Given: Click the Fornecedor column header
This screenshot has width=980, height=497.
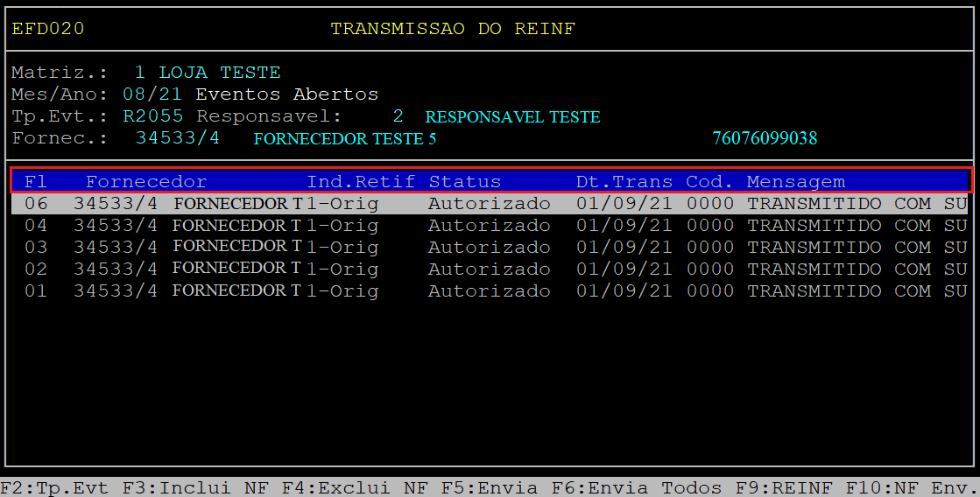Looking at the screenshot, I should point(146,182).
